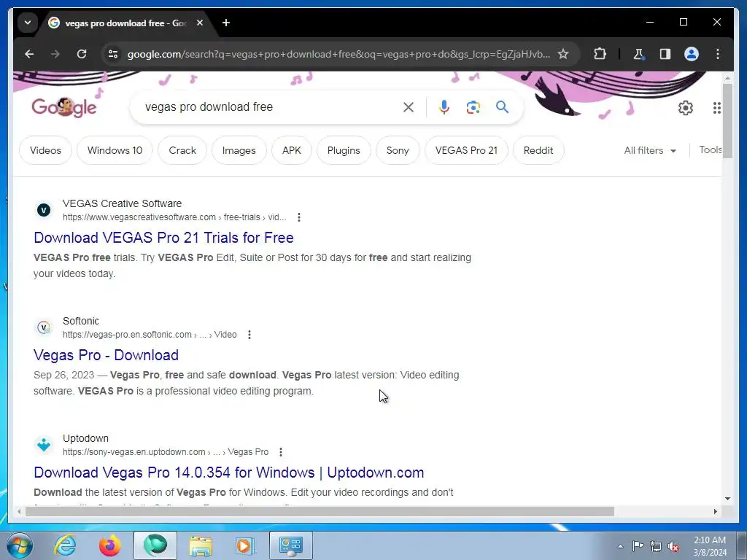The height and width of the screenshot is (560, 747).
Task: Open Google quick settings gear
Action: point(686,108)
